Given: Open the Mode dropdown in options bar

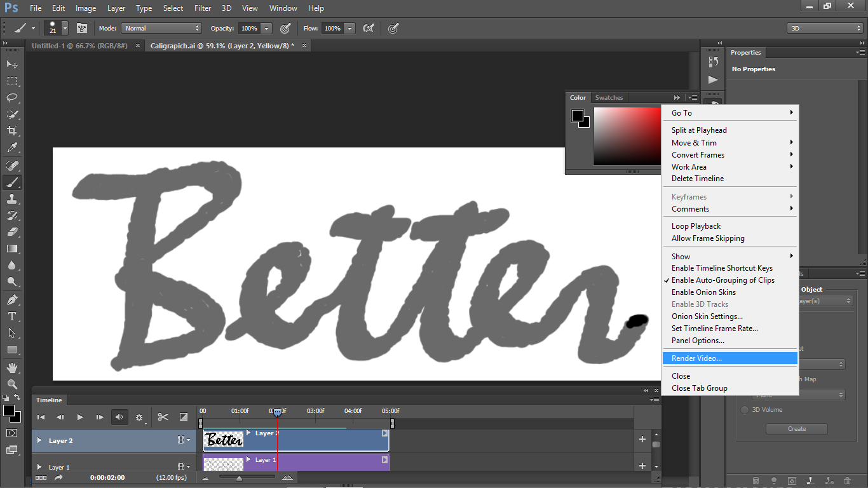Looking at the screenshot, I should click(x=161, y=28).
